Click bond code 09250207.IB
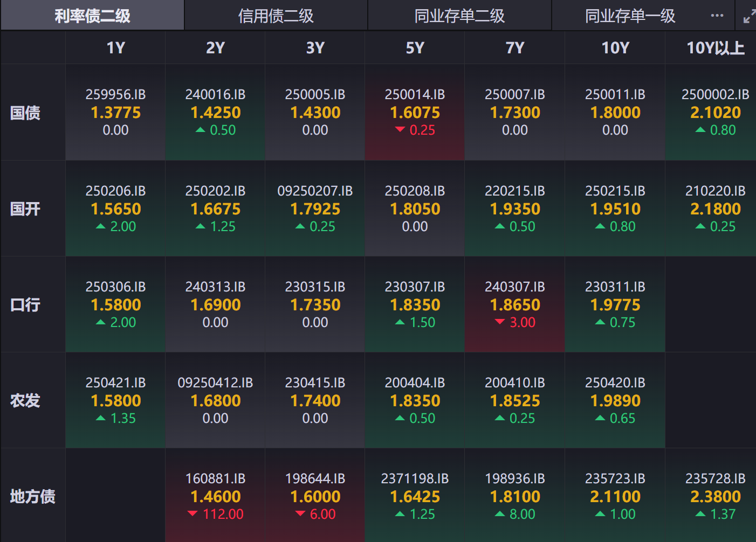756x542 pixels. point(315,191)
